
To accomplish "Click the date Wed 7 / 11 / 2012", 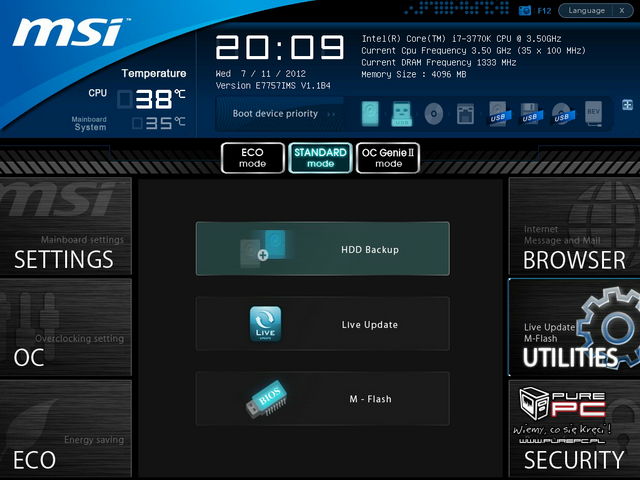I will 261,74.
